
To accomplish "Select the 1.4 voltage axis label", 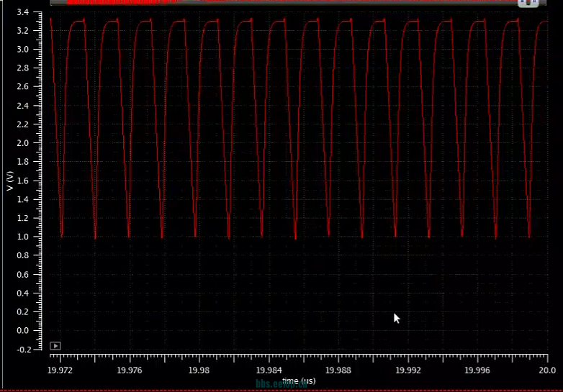I will click(x=22, y=199).
